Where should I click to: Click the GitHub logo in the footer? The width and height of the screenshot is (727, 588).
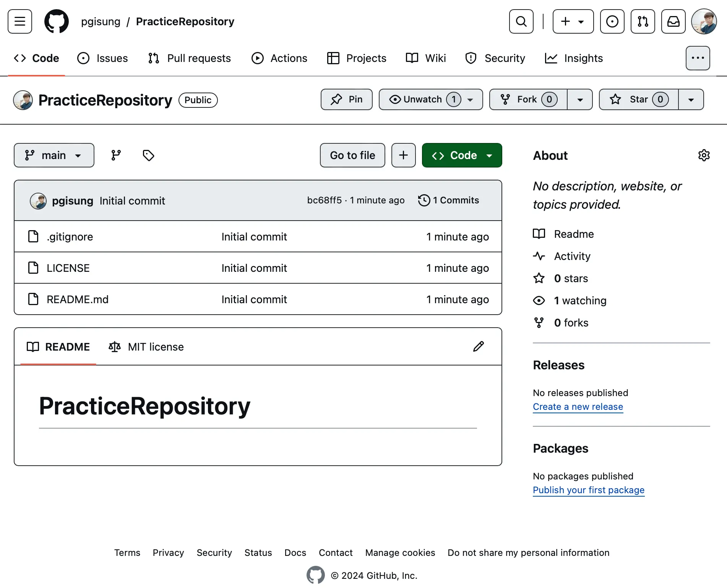click(x=316, y=575)
